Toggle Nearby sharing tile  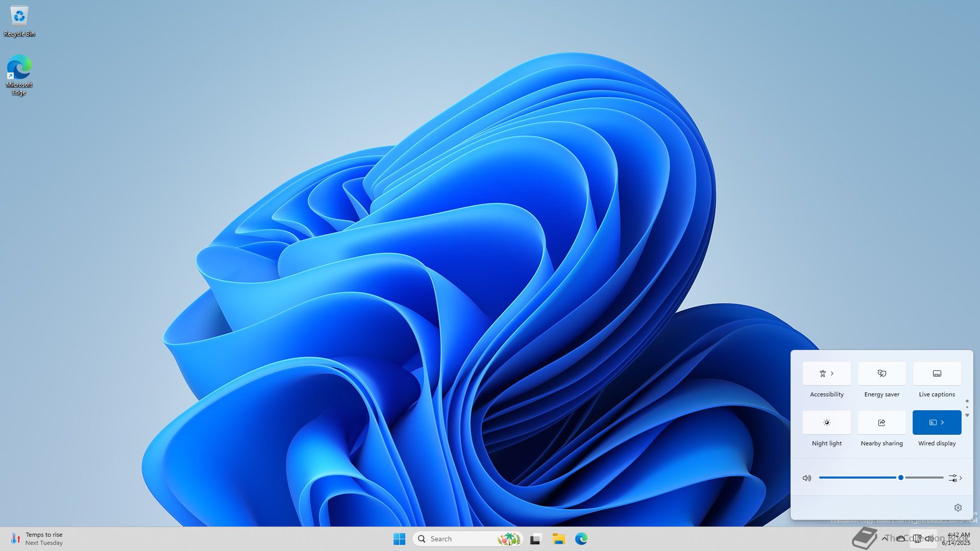[x=881, y=422]
